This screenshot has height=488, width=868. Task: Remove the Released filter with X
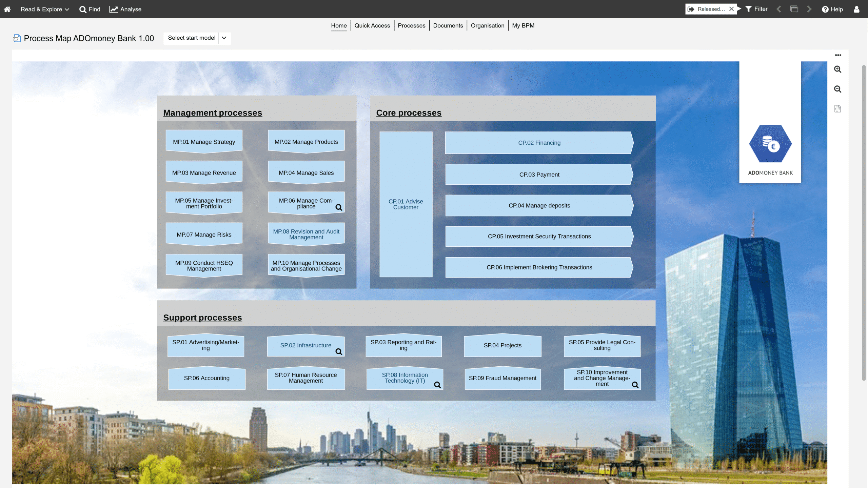coord(731,9)
